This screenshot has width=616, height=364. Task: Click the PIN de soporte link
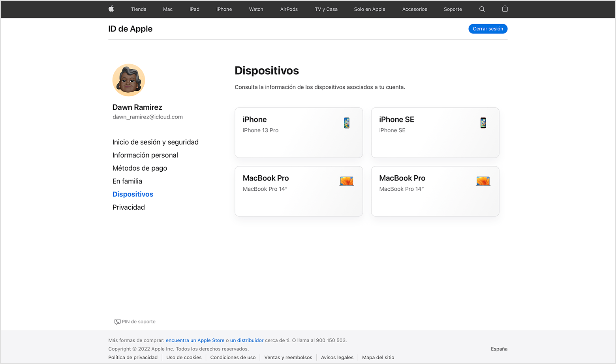pos(139,322)
